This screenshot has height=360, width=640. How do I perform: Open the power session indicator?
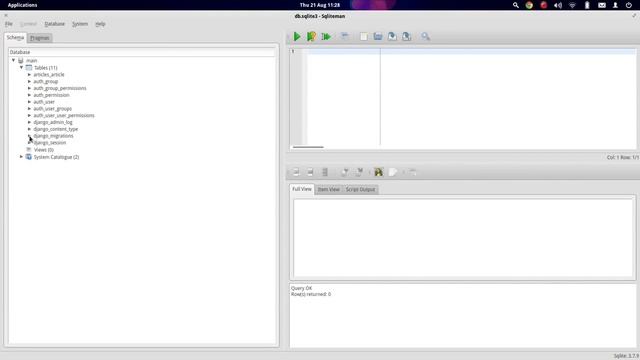coord(629,5)
